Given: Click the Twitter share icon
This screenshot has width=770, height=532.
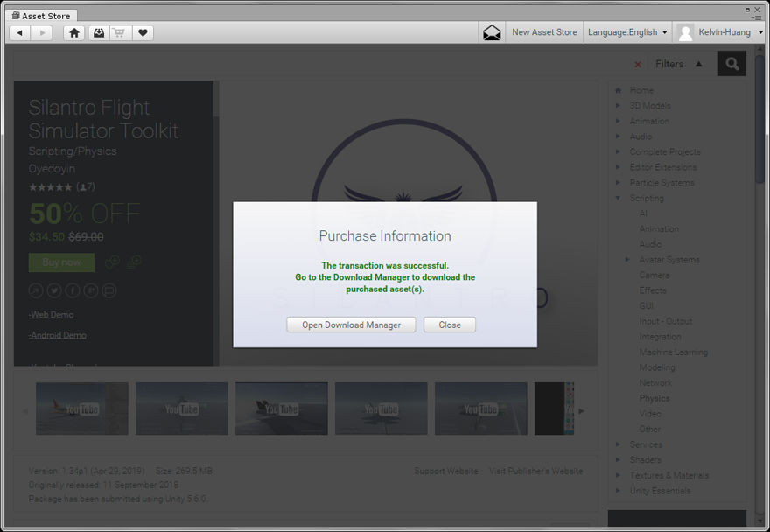Looking at the screenshot, I should (54, 290).
